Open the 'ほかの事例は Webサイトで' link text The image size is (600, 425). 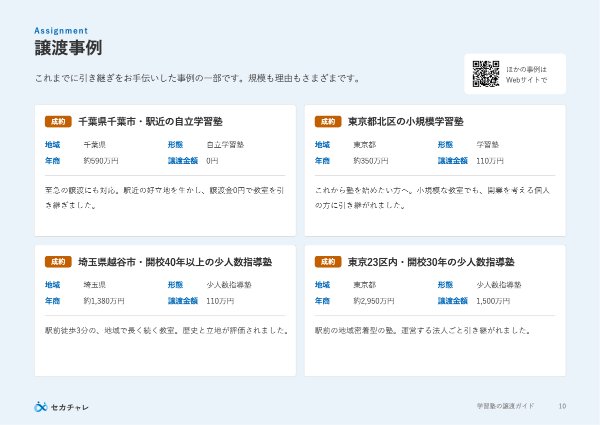[527, 75]
